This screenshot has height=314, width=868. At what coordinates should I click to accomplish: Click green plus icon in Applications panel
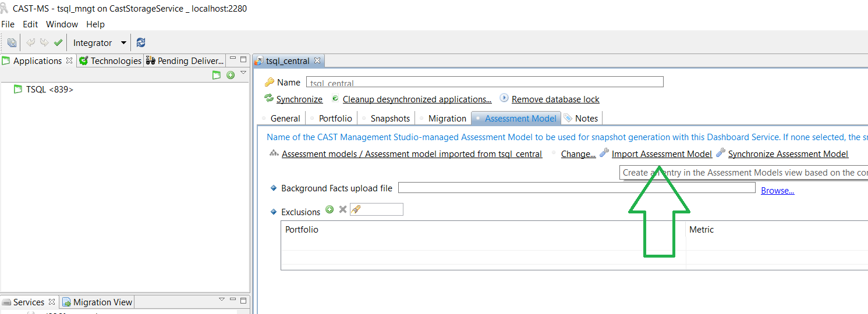[x=231, y=75]
